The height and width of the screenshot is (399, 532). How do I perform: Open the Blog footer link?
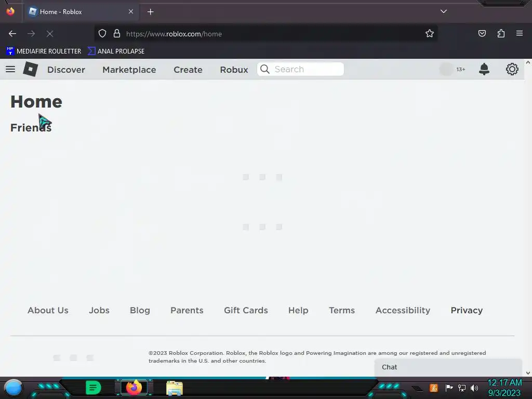tap(140, 310)
